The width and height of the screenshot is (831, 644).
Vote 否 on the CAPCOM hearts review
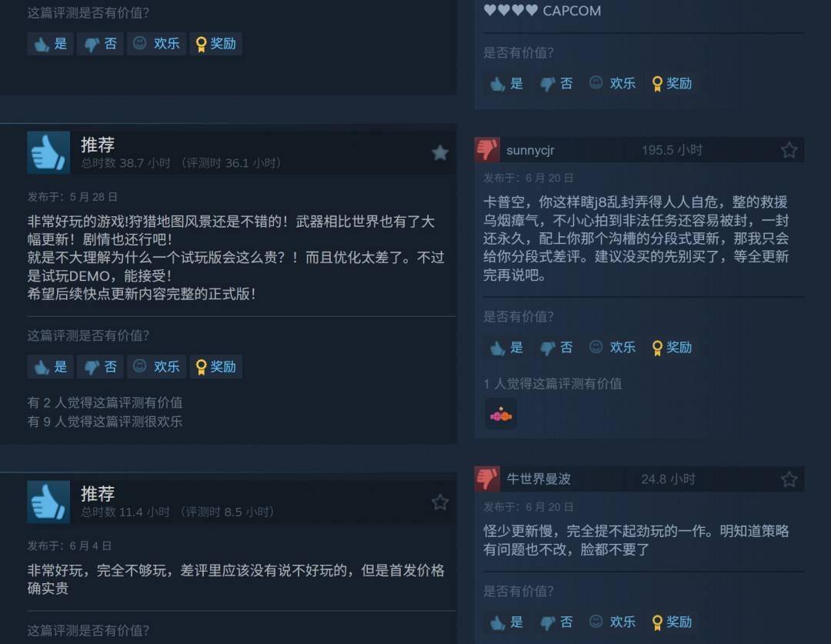point(556,84)
